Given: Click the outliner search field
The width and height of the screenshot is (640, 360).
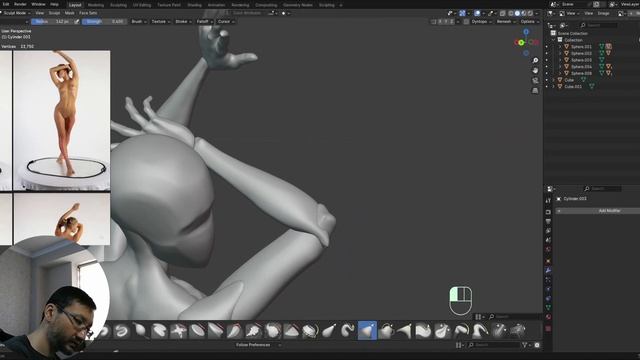Looking at the screenshot, I should 598,25.
